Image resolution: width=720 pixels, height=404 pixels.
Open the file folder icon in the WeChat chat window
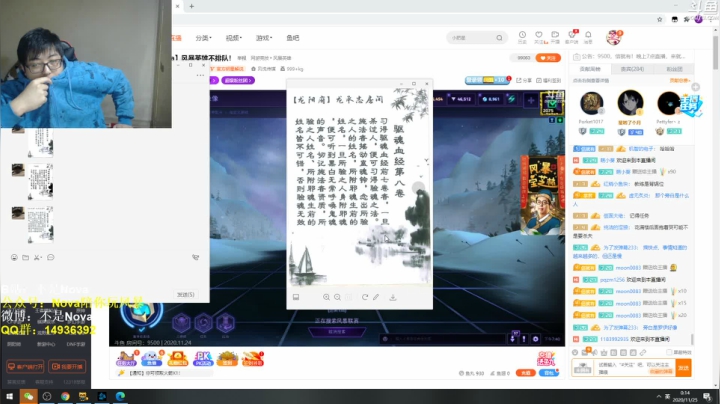[26, 258]
